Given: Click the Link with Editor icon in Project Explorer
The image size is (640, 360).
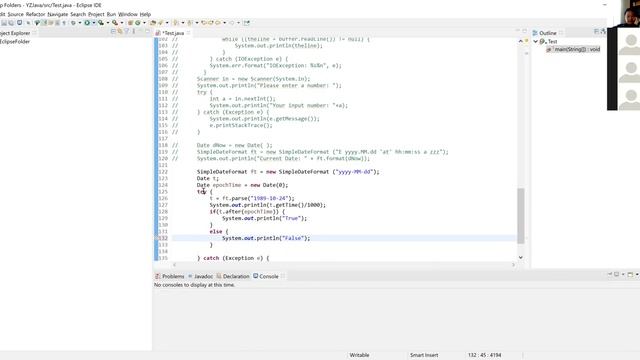Looking at the screenshot, I should tap(120, 31).
